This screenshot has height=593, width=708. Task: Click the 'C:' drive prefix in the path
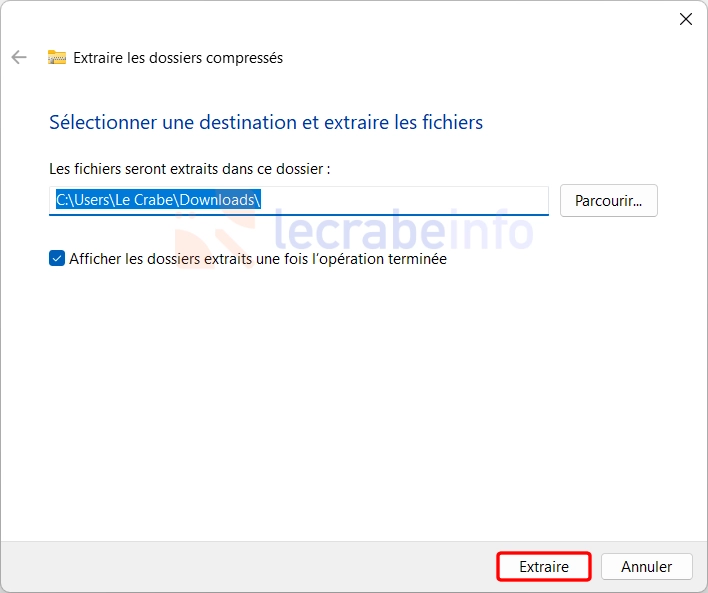(x=62, y=200)
